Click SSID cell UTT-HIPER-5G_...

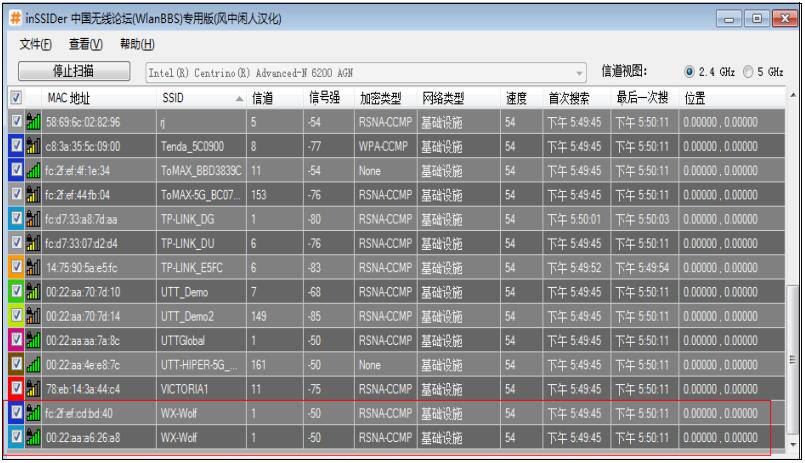[199, 365]
